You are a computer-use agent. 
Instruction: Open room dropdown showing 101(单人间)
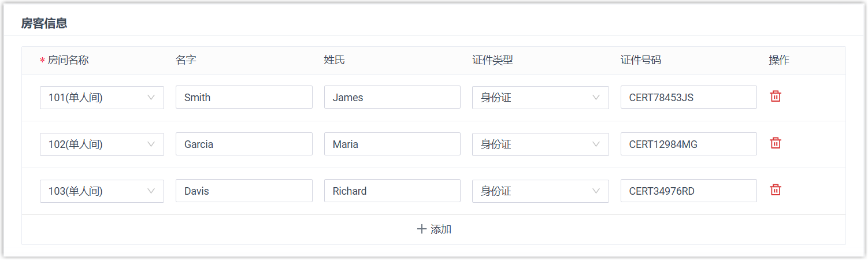(102, 98)
